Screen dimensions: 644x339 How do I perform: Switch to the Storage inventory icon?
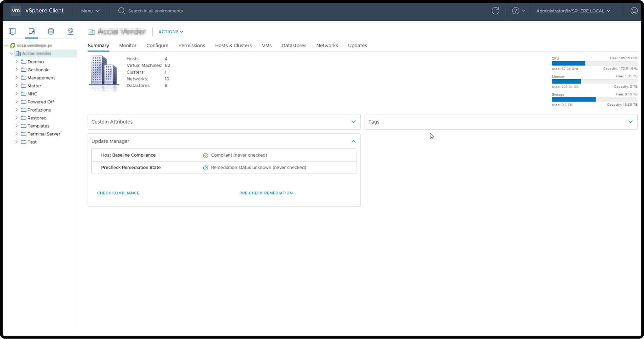(x=51, y=31)
